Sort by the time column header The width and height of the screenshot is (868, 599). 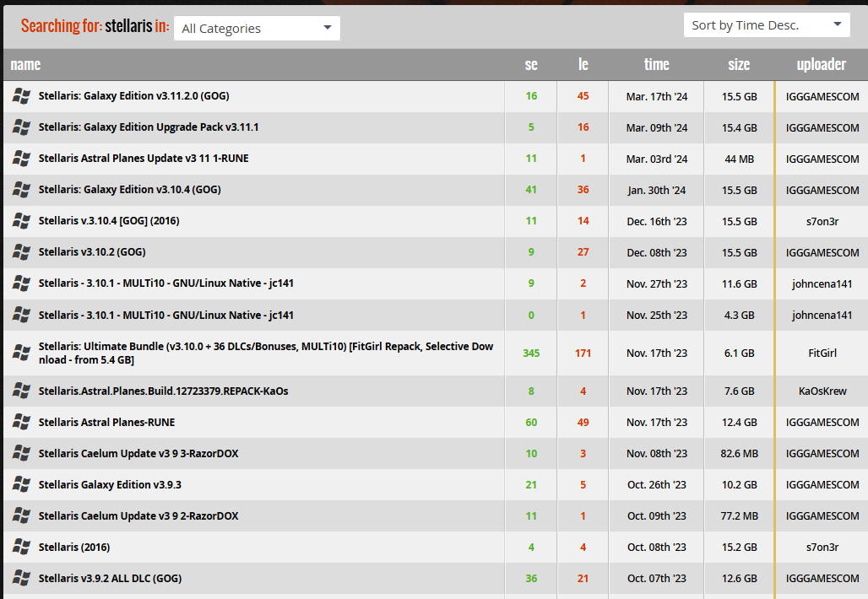[x=657, y=65]
